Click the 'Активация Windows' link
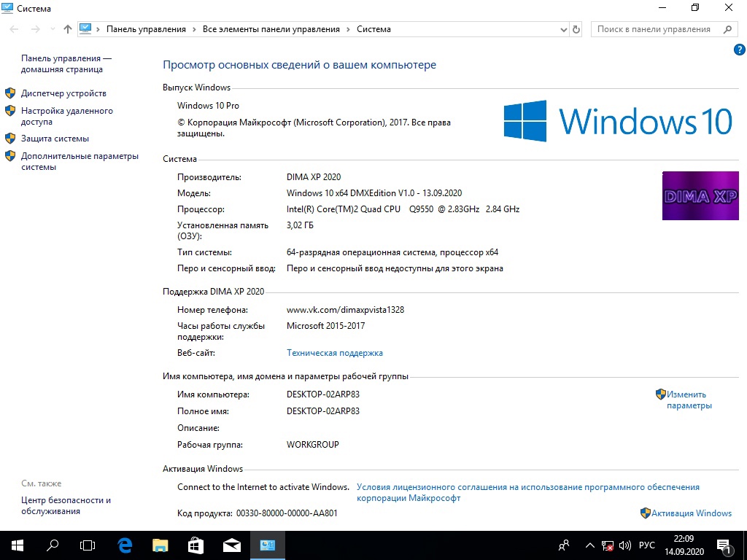Screen dimensions: 747x560 pos(691,513)
